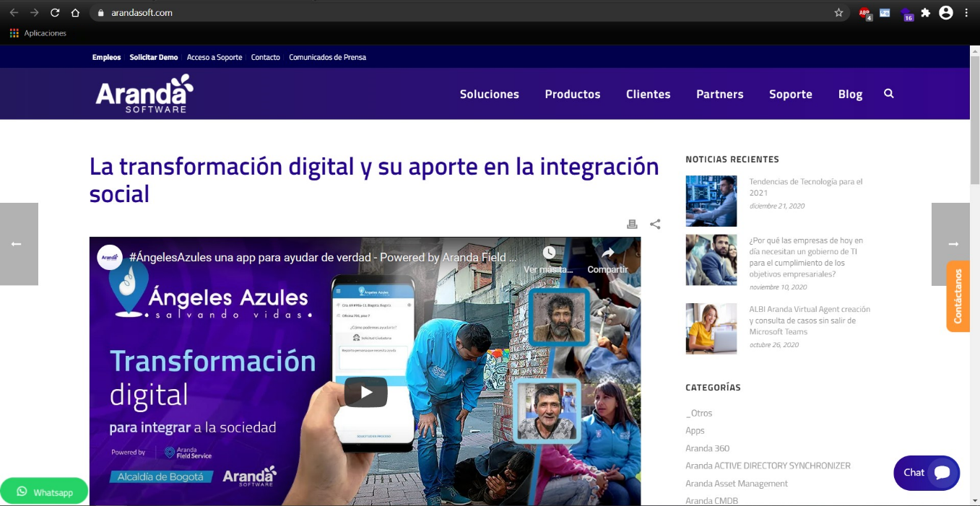Add the video to Ver más tarde

549,260
